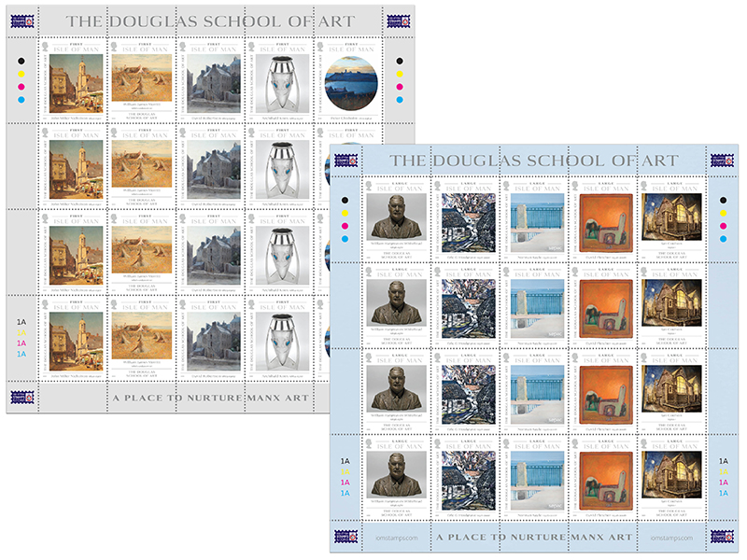Select the top-right stamp logo on the blue sheet
This screenshot has width=747, height=560.
click(722, 161)
